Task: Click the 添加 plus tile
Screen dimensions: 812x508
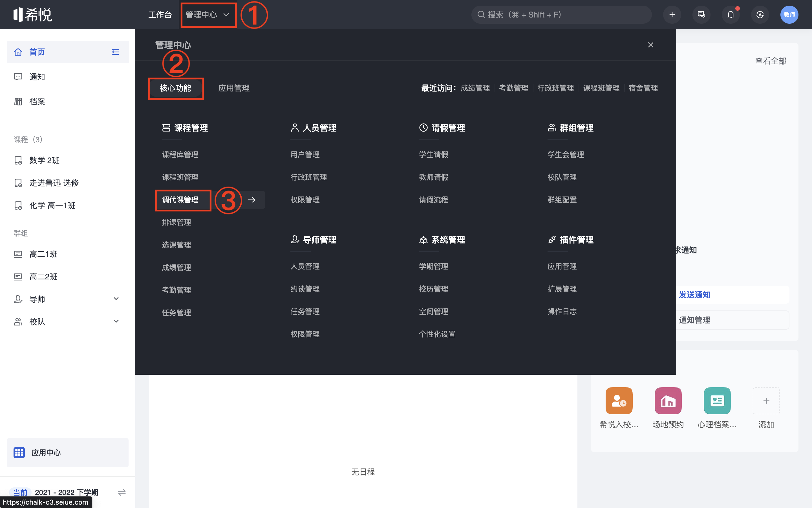Action: pyautogui.click(x=766, y=400)
